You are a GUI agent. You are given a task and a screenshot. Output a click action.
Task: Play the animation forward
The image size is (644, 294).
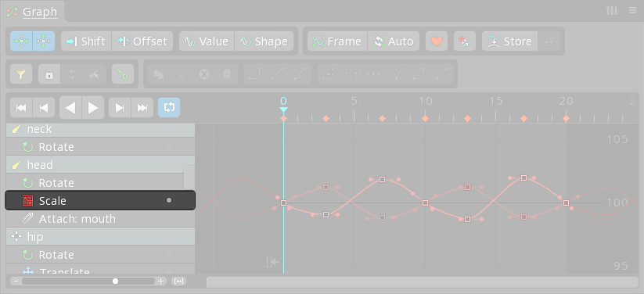click(93, 108)
